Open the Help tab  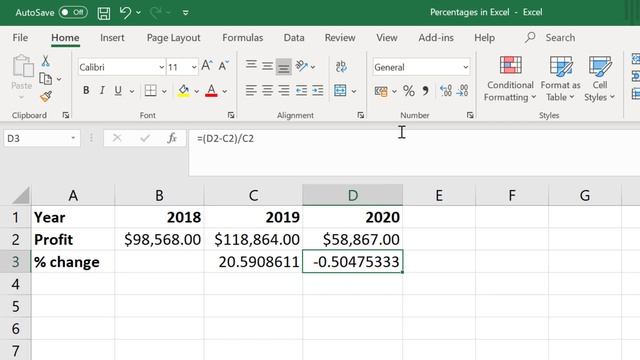point(484,38)
